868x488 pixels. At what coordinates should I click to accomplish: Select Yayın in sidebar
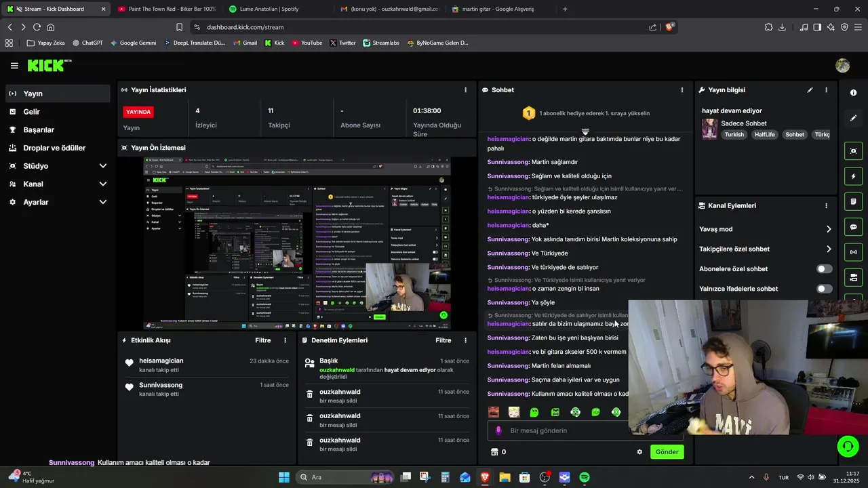58,94
